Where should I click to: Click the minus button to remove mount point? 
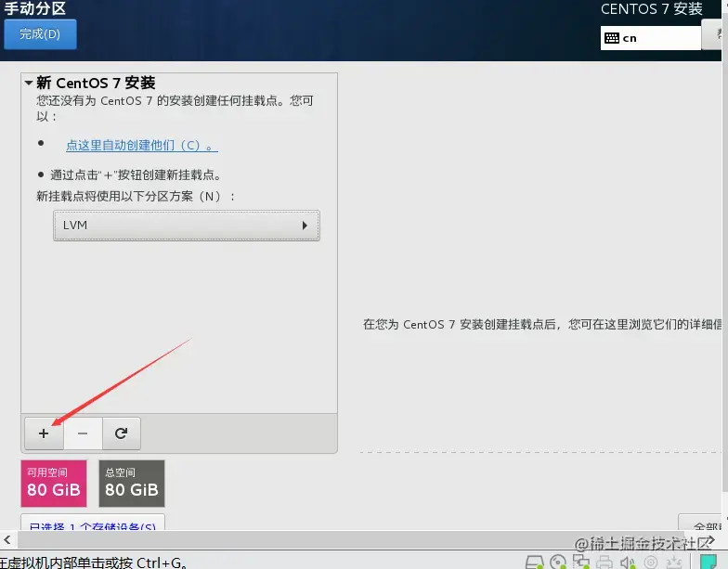point(83,433)
